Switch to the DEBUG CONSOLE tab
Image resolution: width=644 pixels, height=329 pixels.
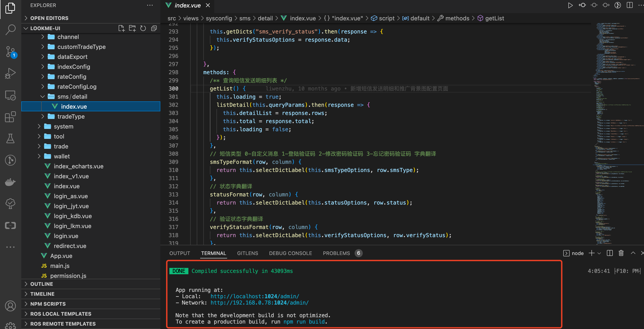pyautogui.click(x=291, y=253)
